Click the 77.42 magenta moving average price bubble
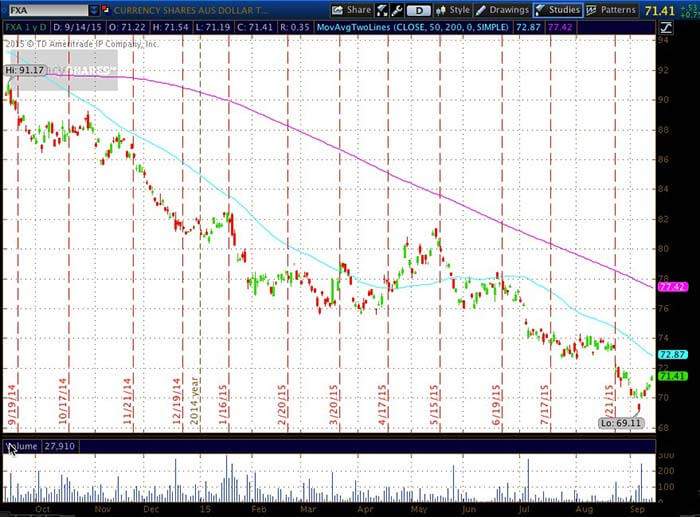The width and height of the screenshot is (700, 517). [671, 287]
